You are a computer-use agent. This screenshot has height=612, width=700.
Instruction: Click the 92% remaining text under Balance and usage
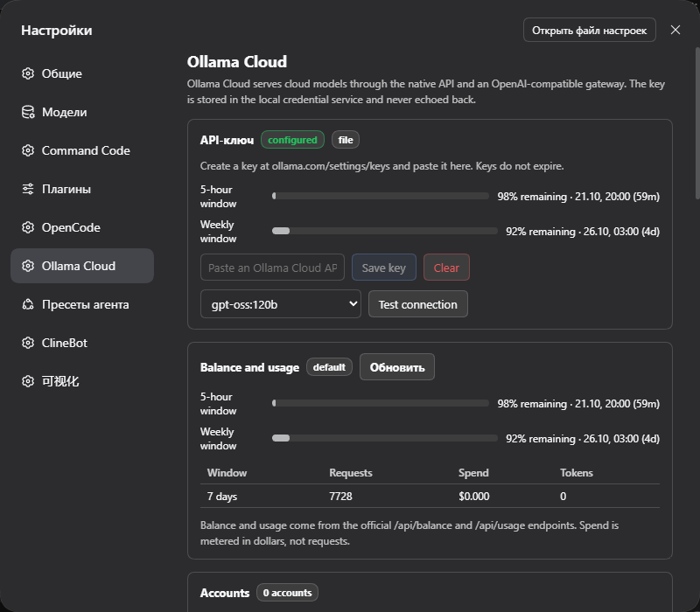pyautogui.click(x=583, y=439)
